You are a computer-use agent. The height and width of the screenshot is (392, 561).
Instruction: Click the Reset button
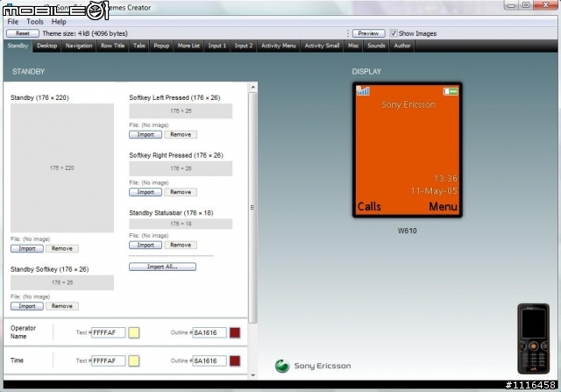23,33
